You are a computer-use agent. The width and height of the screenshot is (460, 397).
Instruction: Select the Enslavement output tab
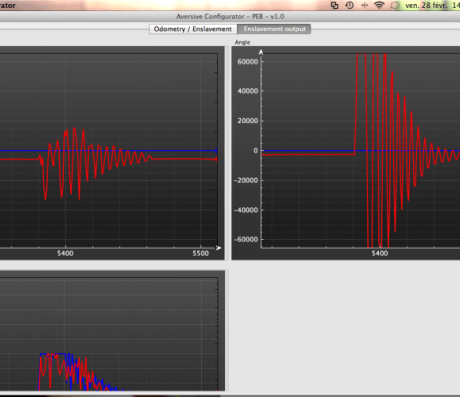tap(274, 29)
